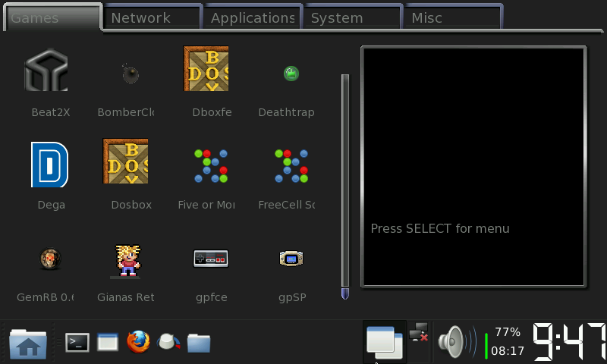This screenshot has height=364, width=607.
Task: Open Firefox from the taskbar
Action: click(139, 342)
